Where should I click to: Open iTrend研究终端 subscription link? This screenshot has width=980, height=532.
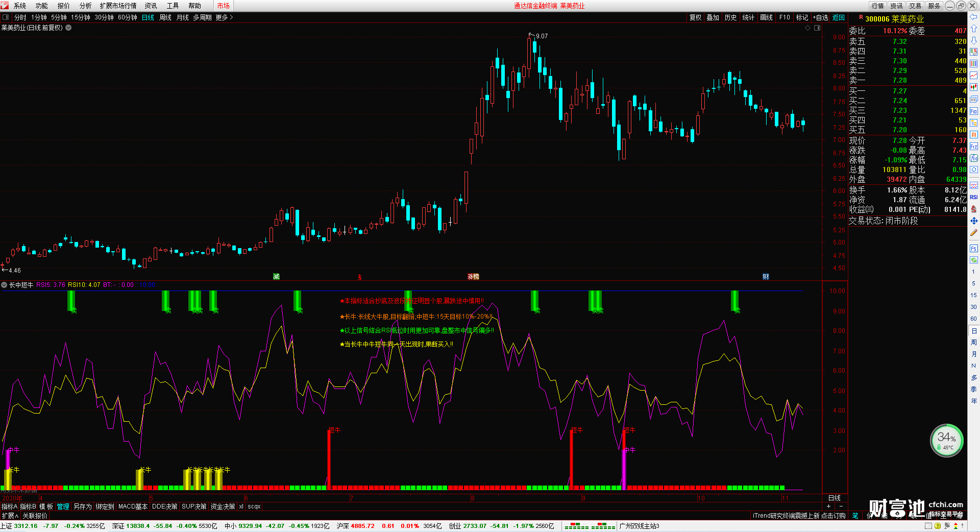(x=799, y=516)
